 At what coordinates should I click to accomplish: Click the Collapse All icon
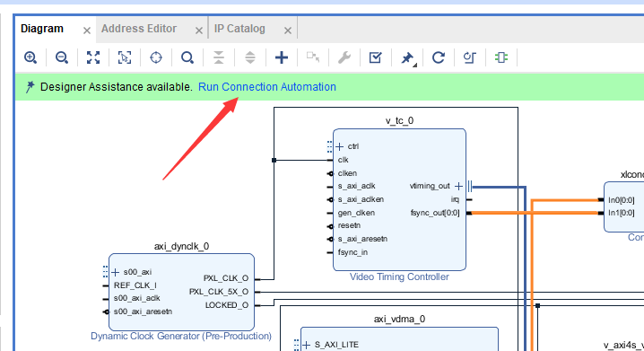(x=219, y=57)
